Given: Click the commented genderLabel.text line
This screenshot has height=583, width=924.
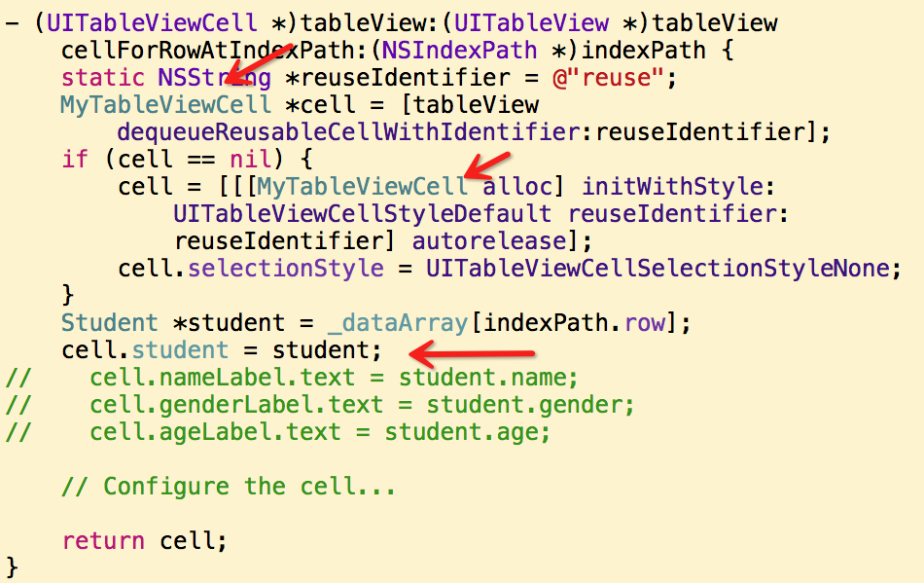Looking at the screenshot, I should pyautogui.click(x=320, y=404).
